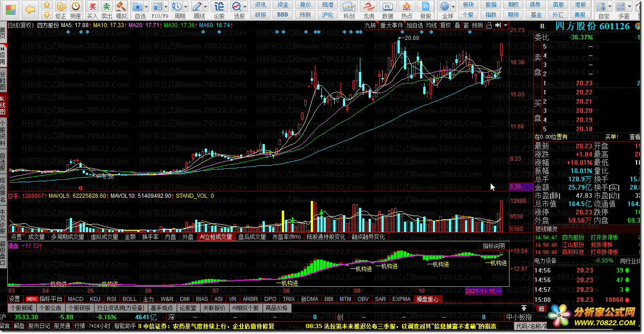Click the 周期 period clock icon

(178, 6)
